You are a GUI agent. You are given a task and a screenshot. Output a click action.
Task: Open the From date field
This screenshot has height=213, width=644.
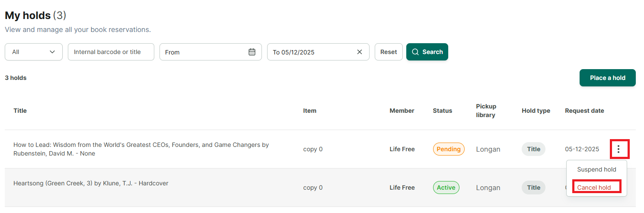[210, 52]
